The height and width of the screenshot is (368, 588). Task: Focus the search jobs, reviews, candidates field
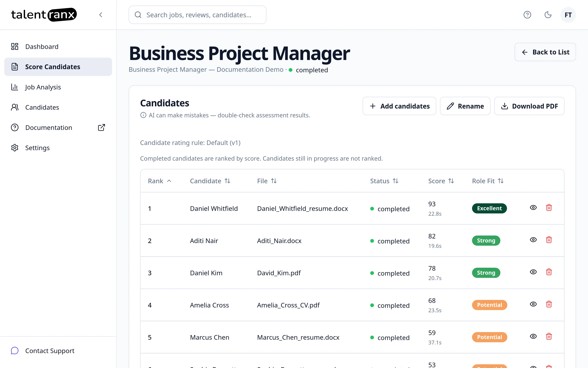[197, 15]
